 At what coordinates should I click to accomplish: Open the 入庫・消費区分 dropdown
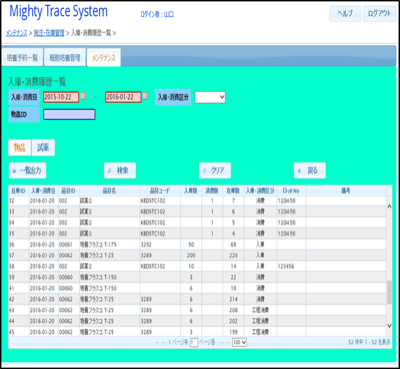[x=210, y=97]
